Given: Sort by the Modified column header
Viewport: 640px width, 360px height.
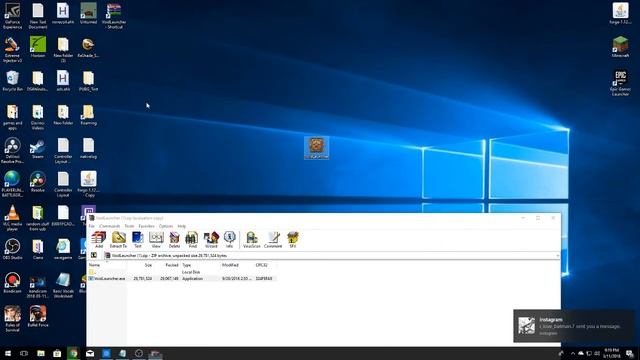Looking at the screenshot, I should pyautogui.click(x=237, y=265).
